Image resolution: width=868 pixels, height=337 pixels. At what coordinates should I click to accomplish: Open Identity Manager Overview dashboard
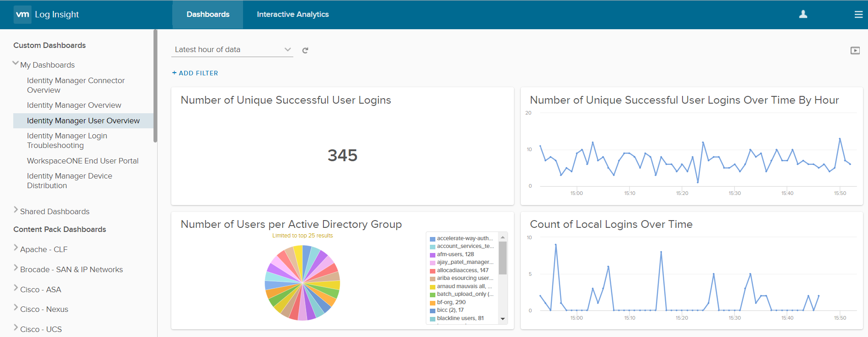pos(74,105)
